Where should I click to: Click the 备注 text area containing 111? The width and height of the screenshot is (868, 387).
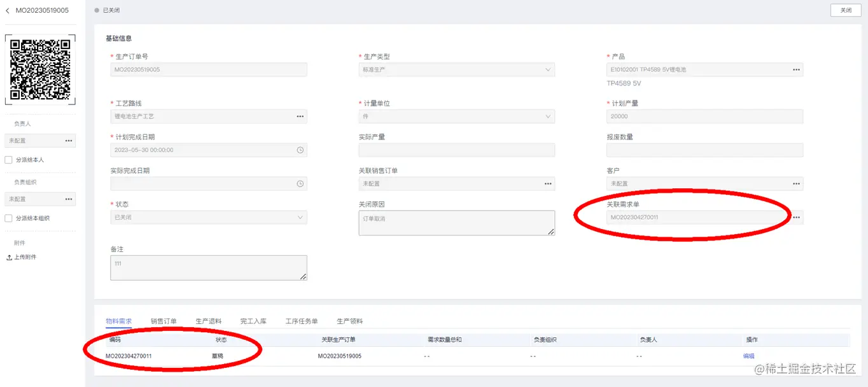tap(209, 268)
